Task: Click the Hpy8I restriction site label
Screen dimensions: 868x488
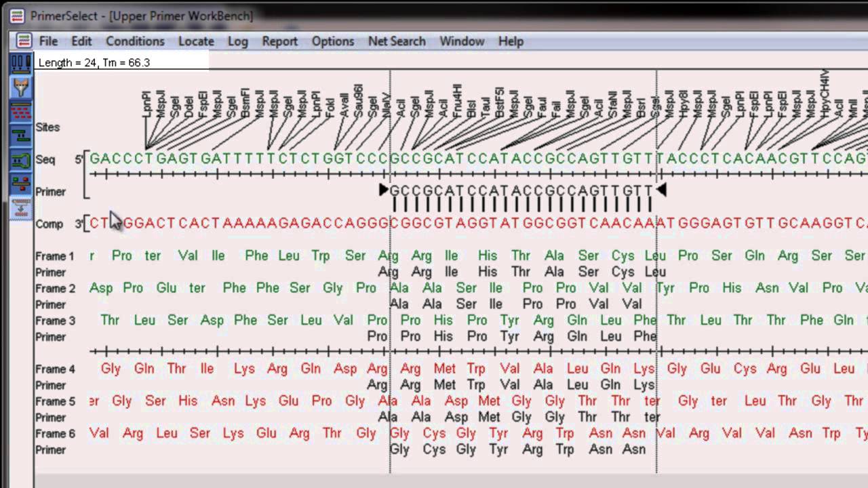Action: 684,104
